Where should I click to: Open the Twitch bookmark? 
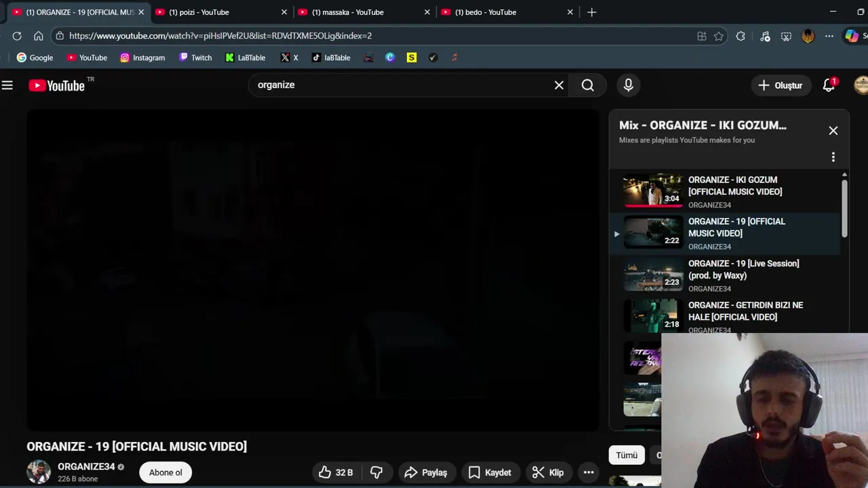click(195, 58)
